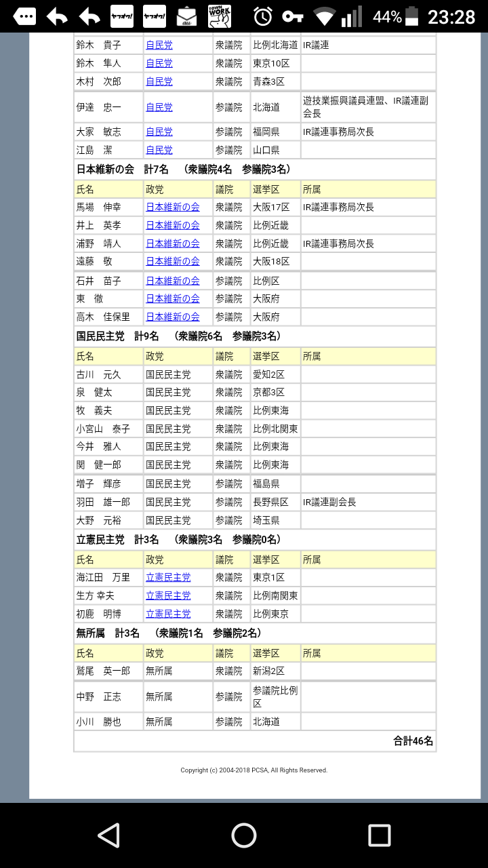Select the name 羽田 雄一郎
The width and height of the screenshot is (488, 868).
pyautogui.click(x=104, y=502)
